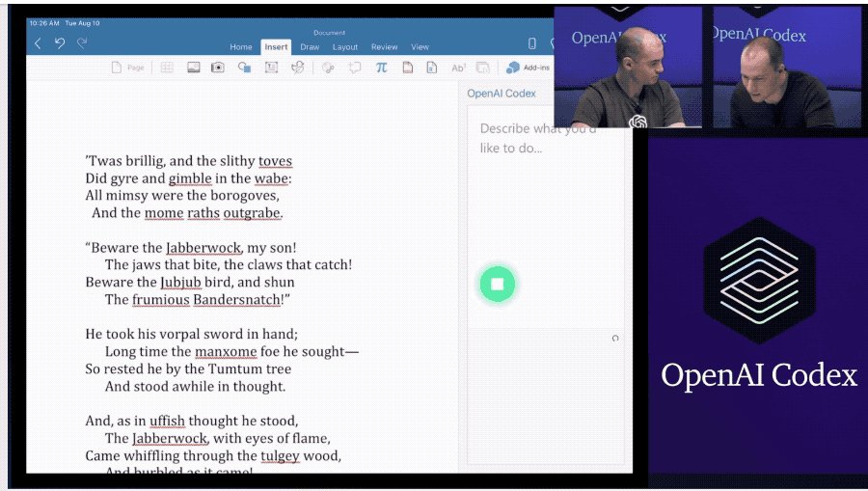Insert a picture from the ribbon

(x=193, y=68)
